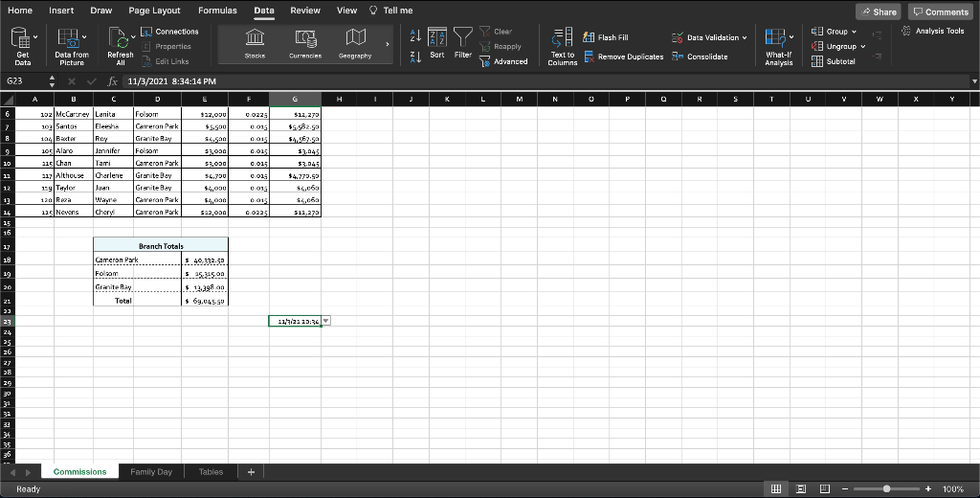
Task: Open Analysis Tools
Action: point(932,31)
